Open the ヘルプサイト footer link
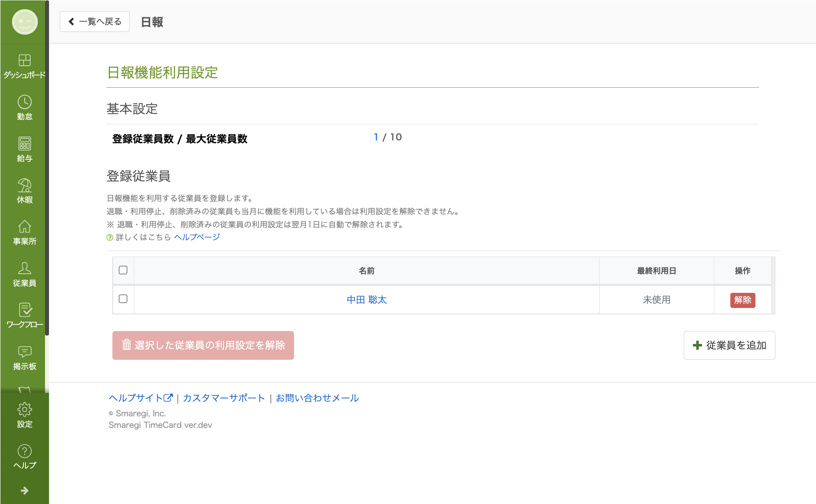The width and height of the screenshot is (816, 504). (141, 398)
